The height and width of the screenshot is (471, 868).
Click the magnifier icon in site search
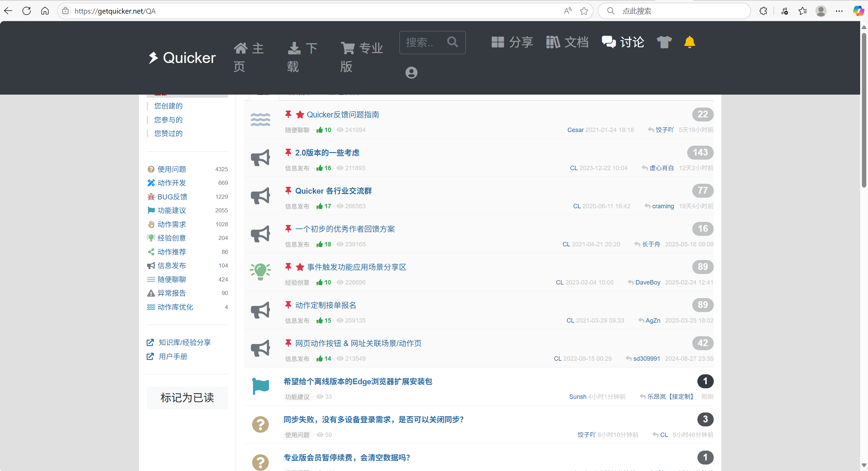coord(453,42)
